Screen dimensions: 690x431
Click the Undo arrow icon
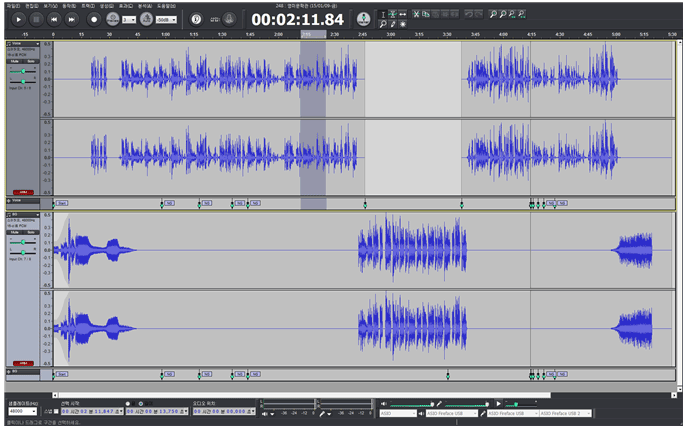click(469, 14)
